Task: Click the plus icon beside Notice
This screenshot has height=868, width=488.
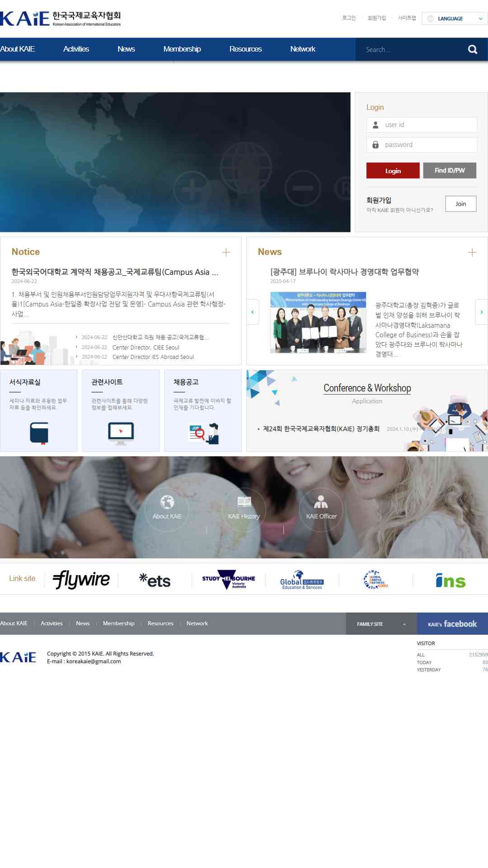Action: point(226,252)
